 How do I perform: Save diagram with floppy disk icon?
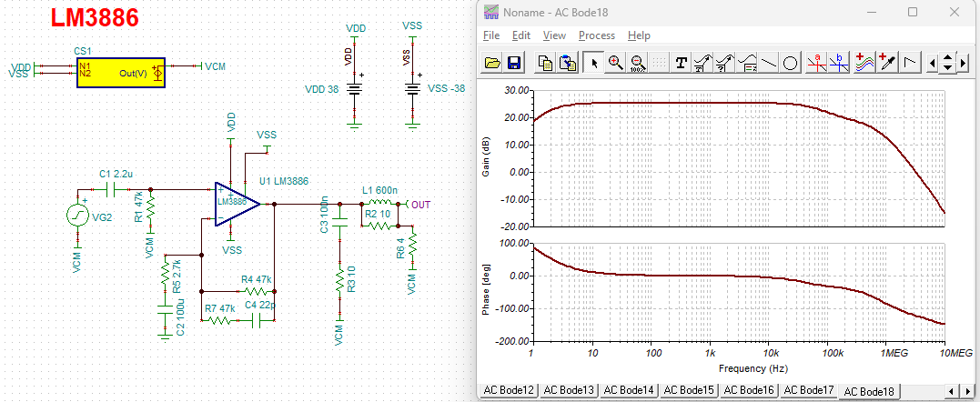point(514,63)
